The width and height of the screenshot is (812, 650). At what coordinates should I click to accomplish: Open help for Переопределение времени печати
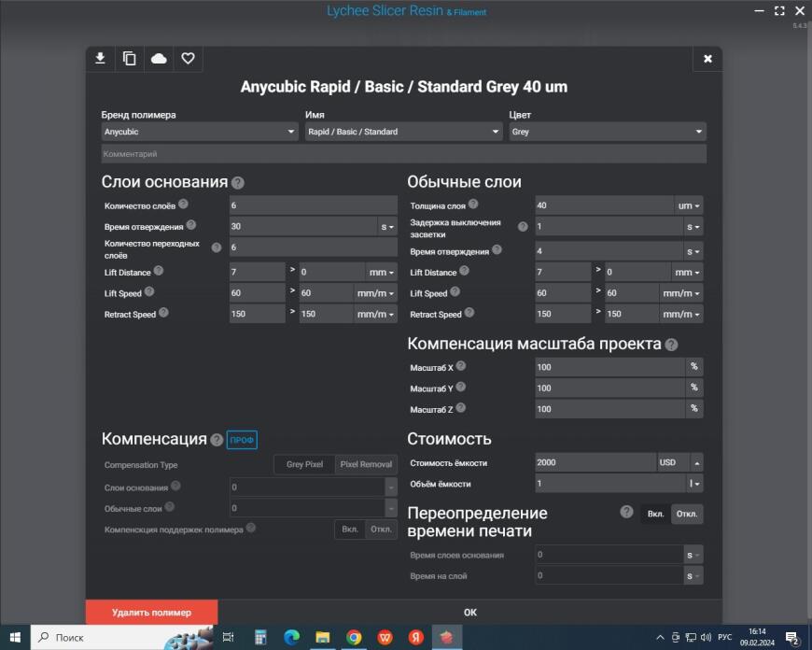626,512
